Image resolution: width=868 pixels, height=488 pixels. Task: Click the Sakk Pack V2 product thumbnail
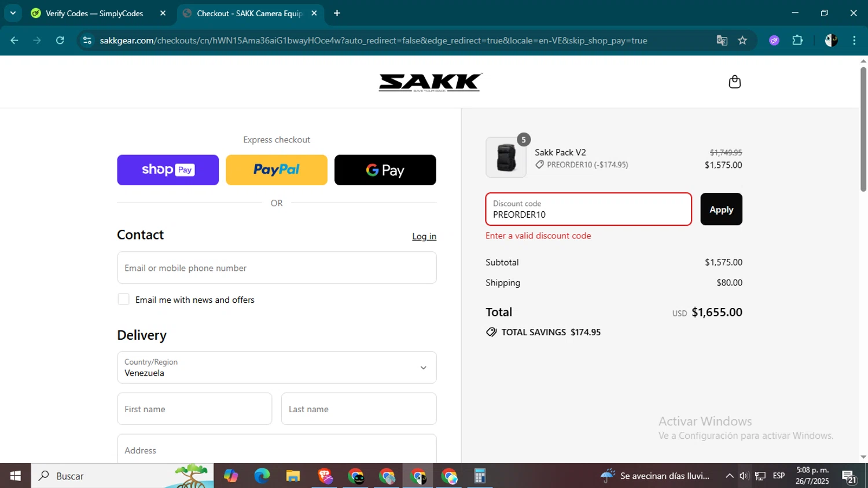[506, 157]
